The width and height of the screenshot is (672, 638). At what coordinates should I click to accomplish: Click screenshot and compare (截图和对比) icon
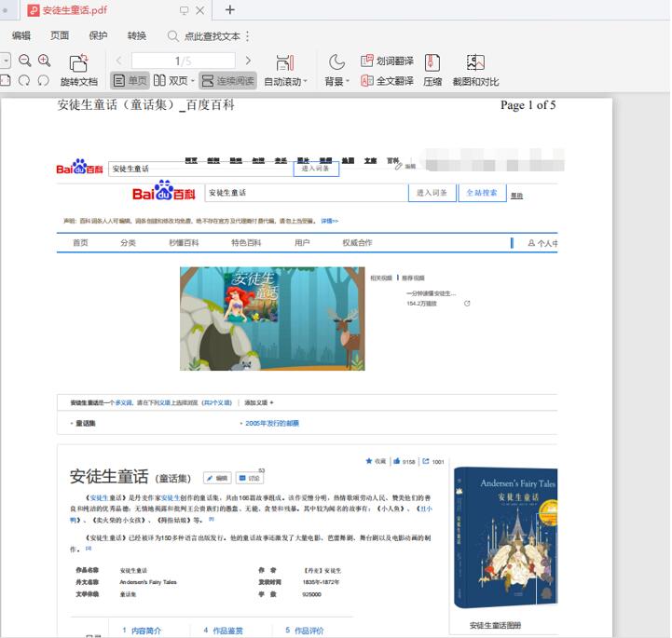coord(475,62)
